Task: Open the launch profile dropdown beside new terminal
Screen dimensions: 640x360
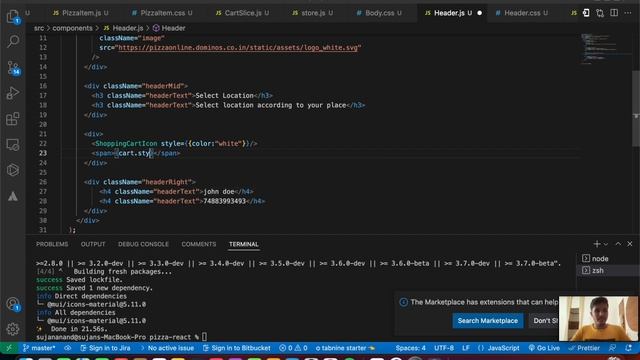Action: coord(606,244)
